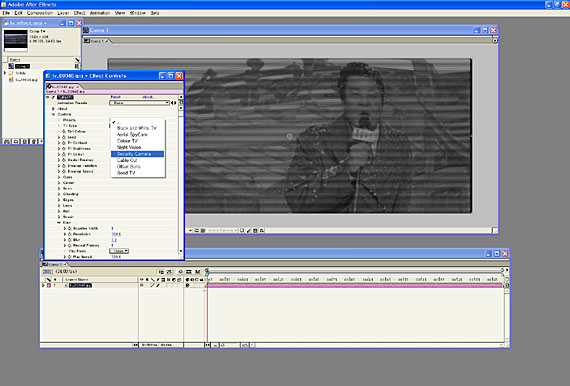Click the Play Speed value 100.0
The image size is (570, 386).
click(116, 257)
